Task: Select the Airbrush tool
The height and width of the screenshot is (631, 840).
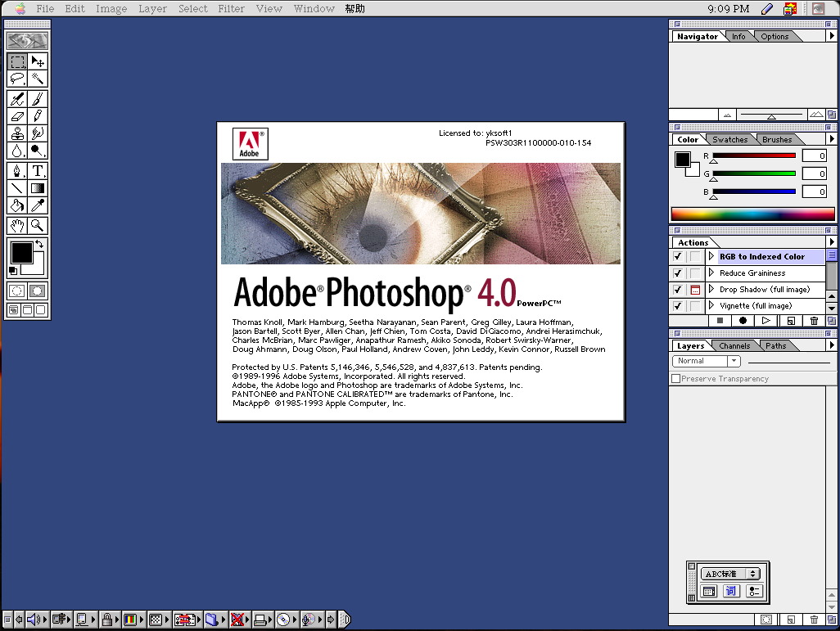Action: 17,99
